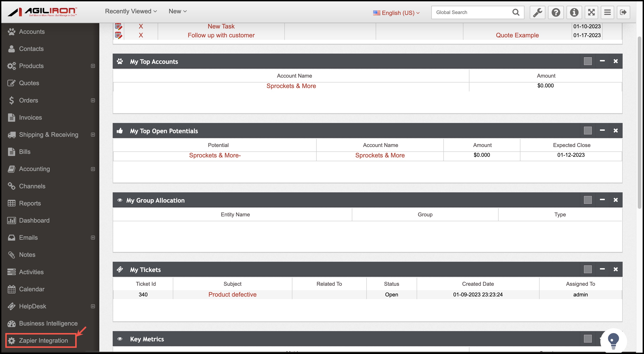Open the Recently Viewed dropdown

pos(131,11)
